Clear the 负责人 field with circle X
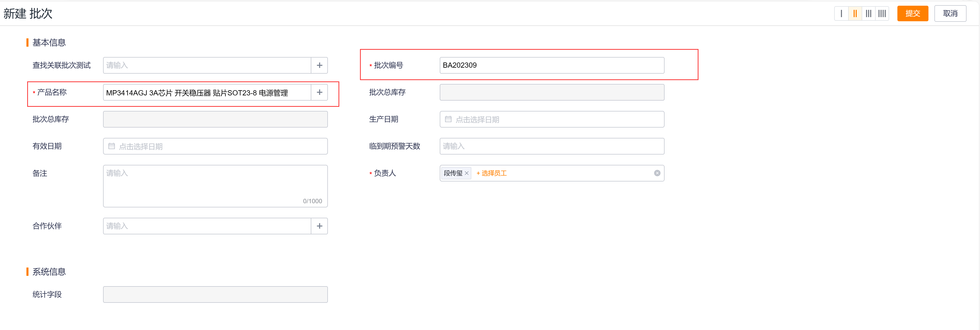Image resolution: width=980 pixels, height=330 pixels. click(657, 173)
